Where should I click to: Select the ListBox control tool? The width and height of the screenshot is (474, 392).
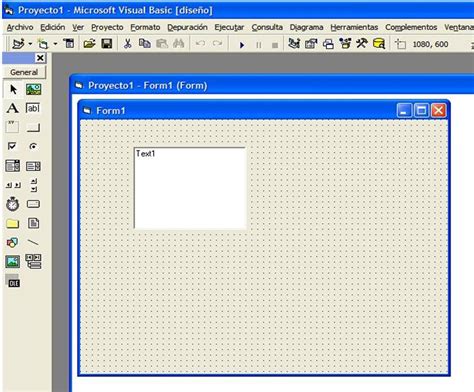click(33, 166)
